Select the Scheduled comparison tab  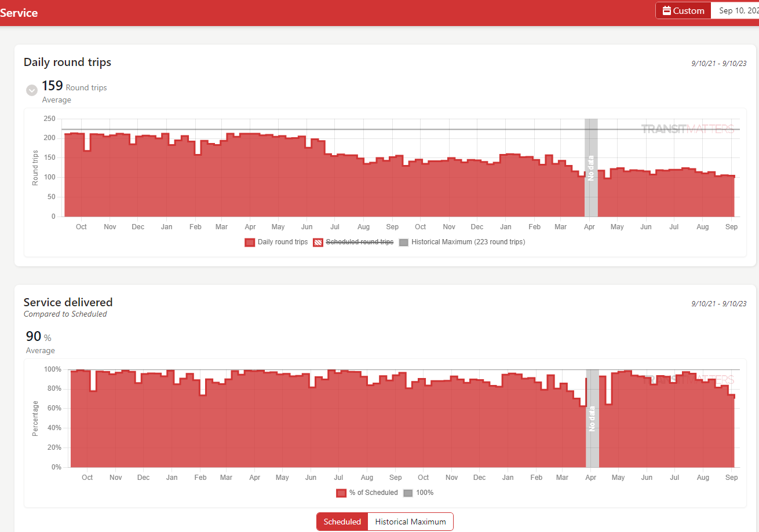pos(342,522)
